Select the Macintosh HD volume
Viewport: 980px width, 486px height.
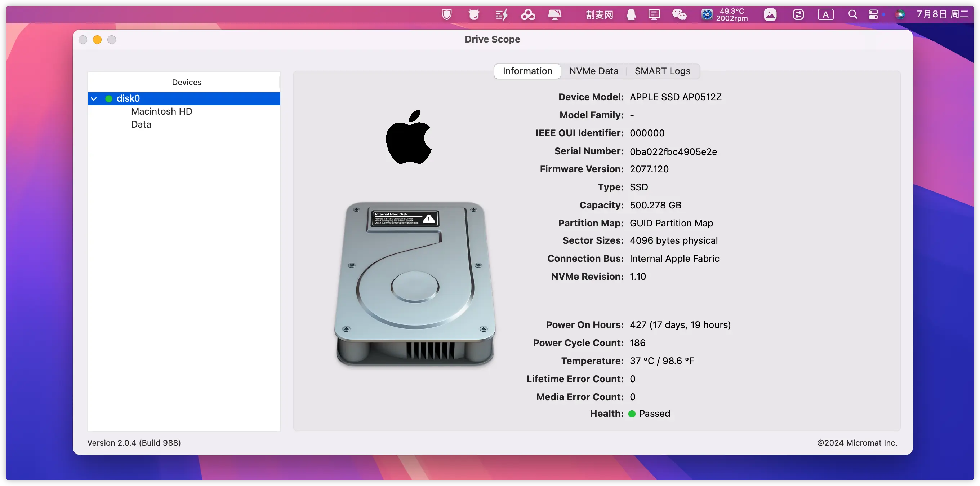point(162,111)
